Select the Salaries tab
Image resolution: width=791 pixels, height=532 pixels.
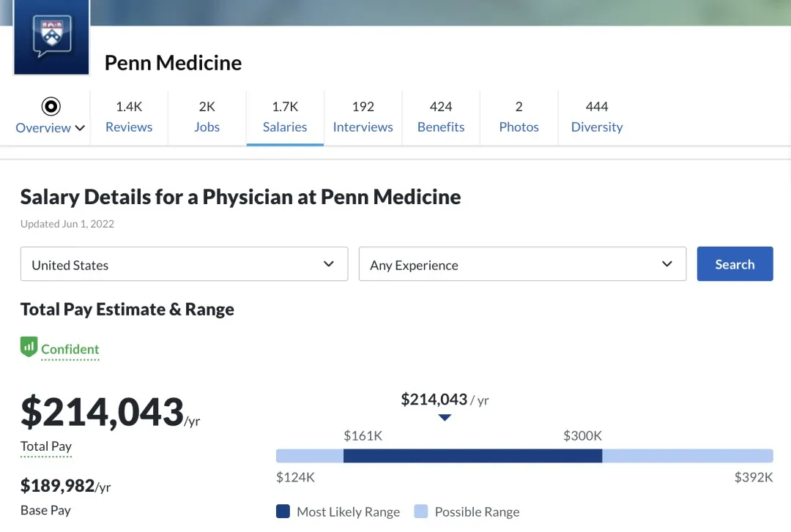(285, 117)
